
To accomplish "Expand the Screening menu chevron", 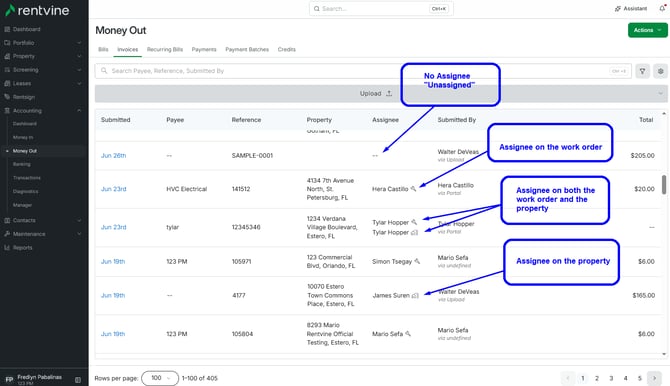I will tap(79, 70).
